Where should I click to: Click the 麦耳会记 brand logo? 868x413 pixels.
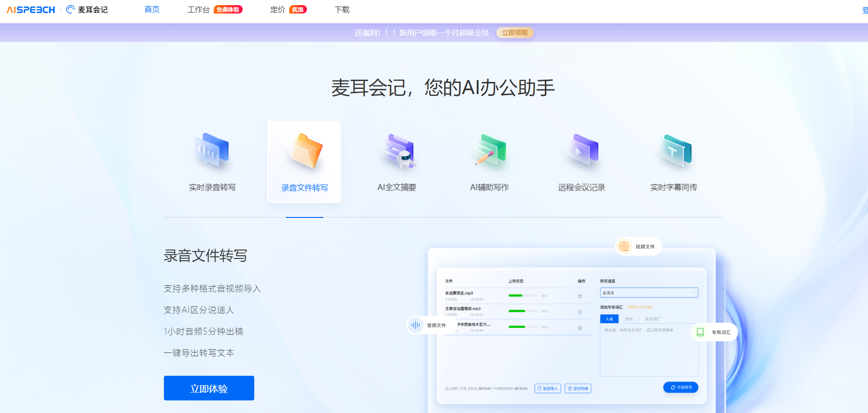[x=87, y=10]
